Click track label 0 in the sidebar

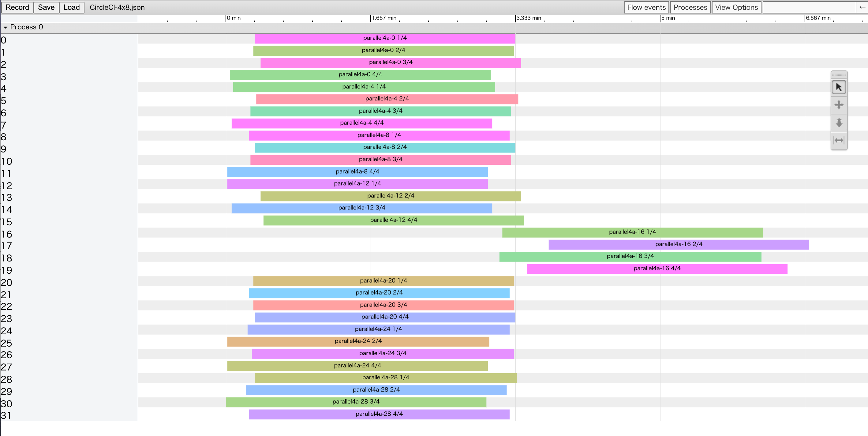tap(4, 40)
